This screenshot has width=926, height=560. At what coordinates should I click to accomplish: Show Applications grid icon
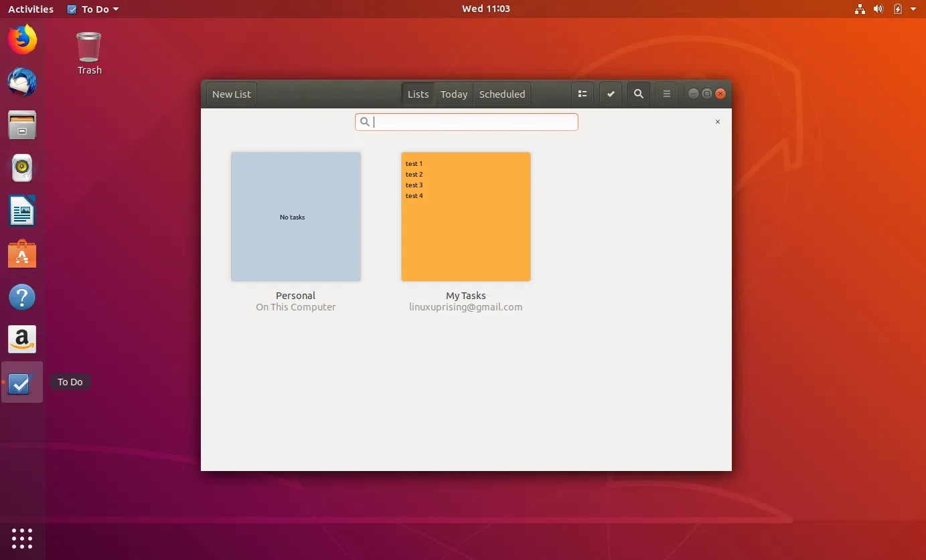point(22,538)
